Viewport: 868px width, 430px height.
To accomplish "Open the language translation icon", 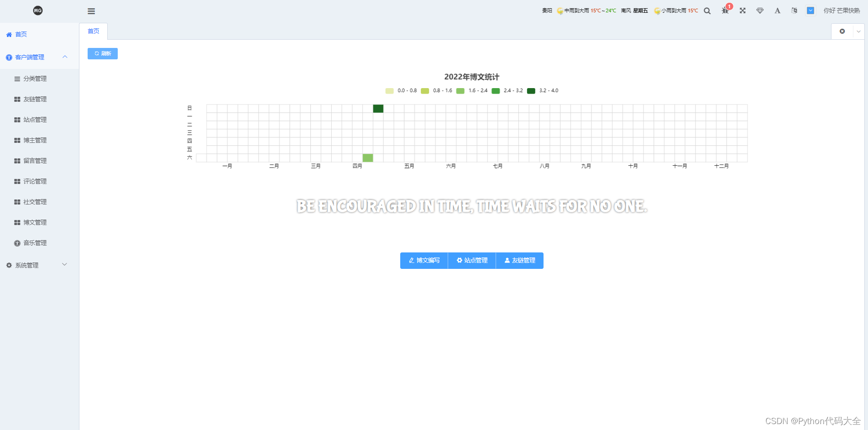I will [x=794, y=10].
